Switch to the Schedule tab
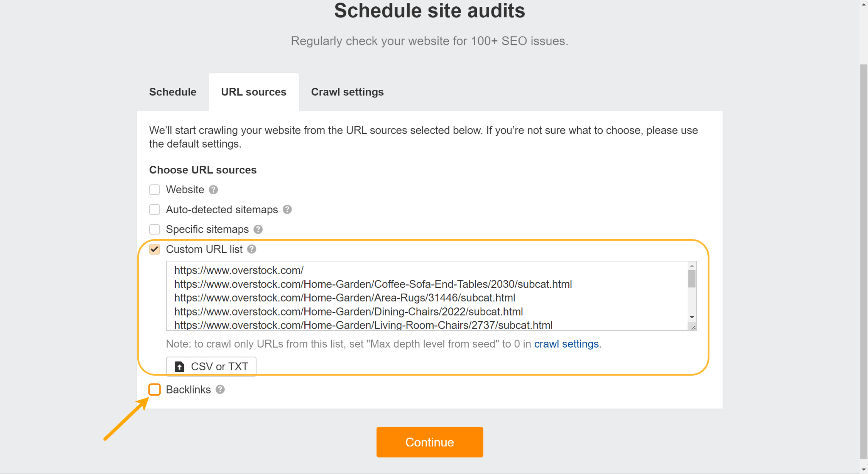 coord(172,92)
